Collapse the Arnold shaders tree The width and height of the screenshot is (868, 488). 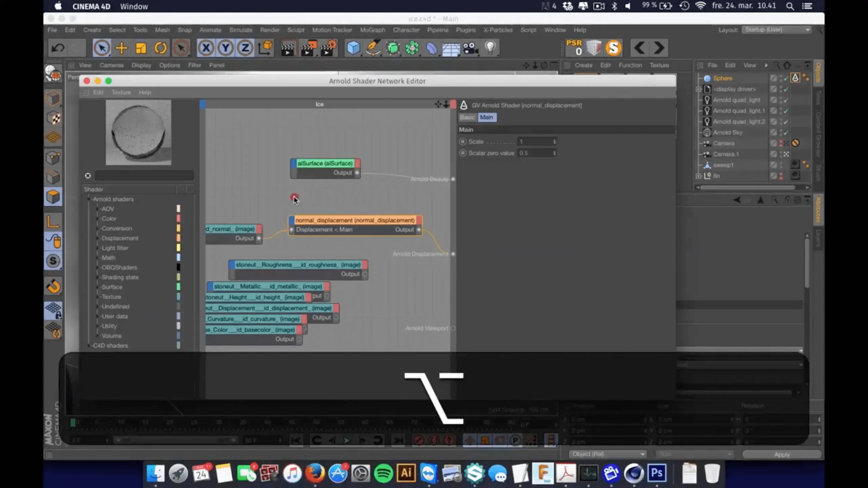[x=89, y=199]
